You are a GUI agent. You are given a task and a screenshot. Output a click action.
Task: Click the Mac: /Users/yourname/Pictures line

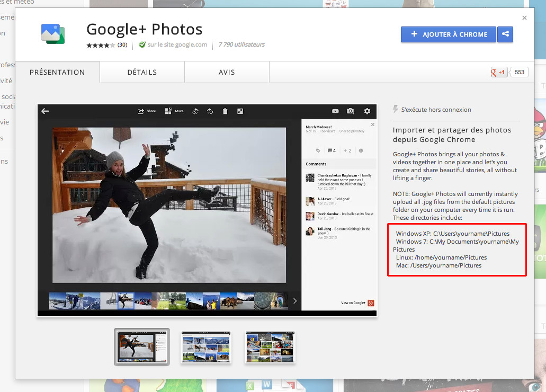point(438,265)
